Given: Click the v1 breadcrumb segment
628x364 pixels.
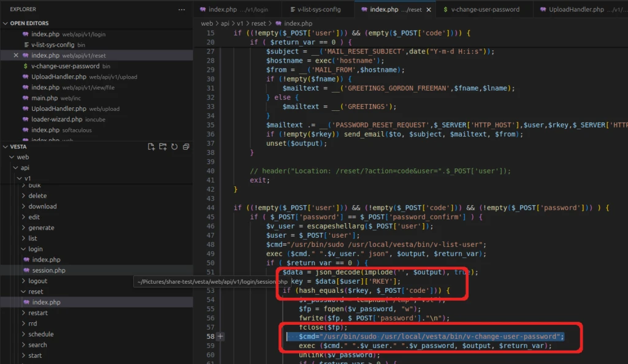Looking at the screenshot, I should click(240, 24).
